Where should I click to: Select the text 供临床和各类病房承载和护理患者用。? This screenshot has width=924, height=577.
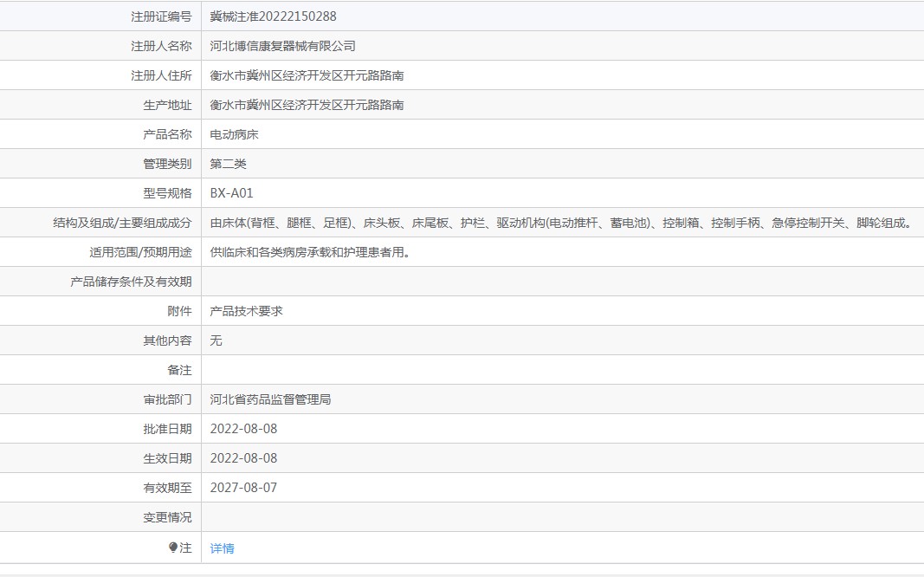coord(310,252)
